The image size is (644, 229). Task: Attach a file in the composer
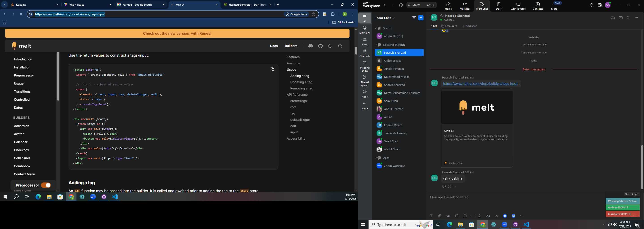(457, 216)
